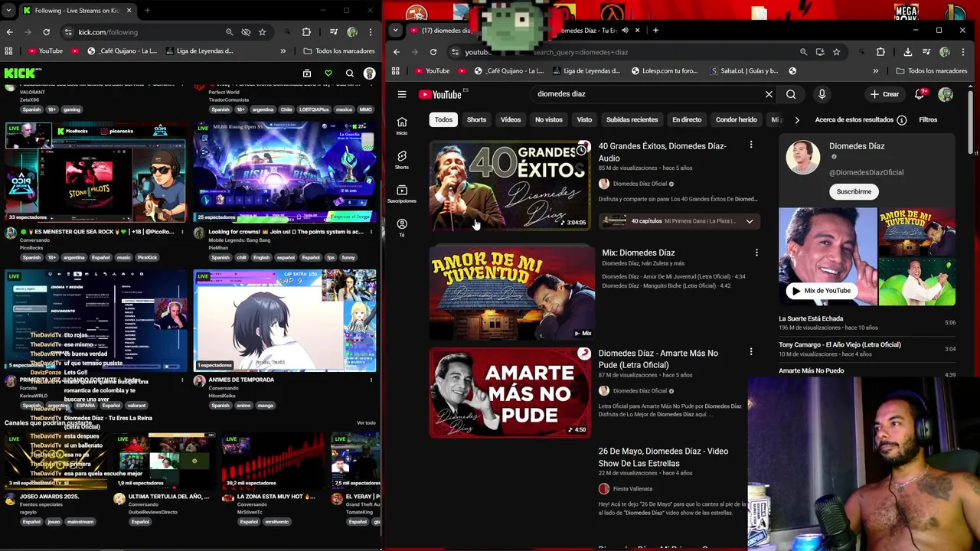The image size is (980, 551).
Task: Open the Amor De Mi Juventud mix thumbnail
Action: (511, 293)
